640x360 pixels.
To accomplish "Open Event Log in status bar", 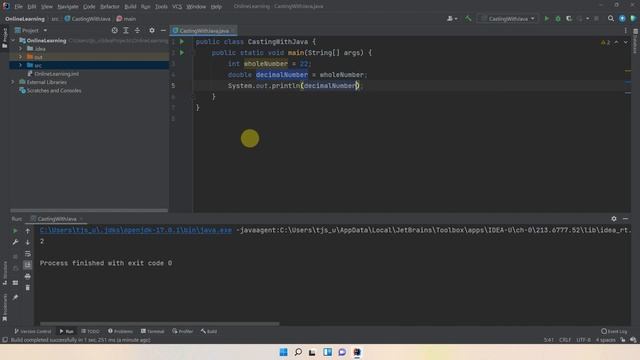I will (x=614, y=331).
